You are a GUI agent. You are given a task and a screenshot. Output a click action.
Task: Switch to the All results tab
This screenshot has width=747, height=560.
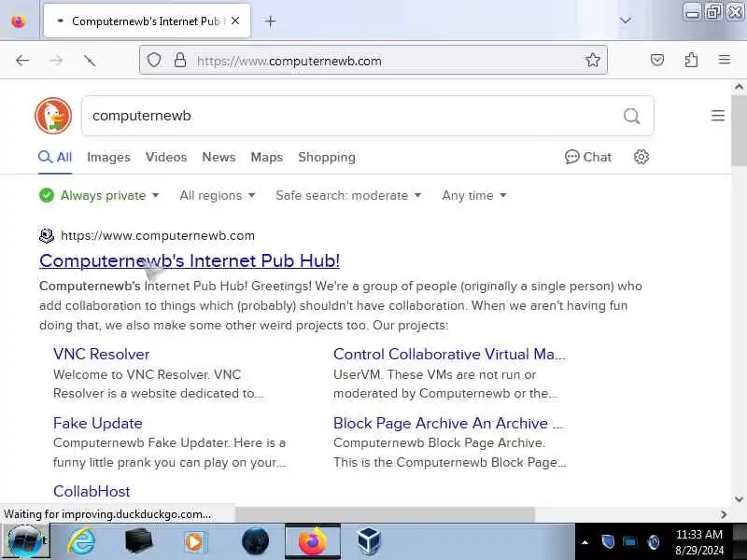click(55, 157)
